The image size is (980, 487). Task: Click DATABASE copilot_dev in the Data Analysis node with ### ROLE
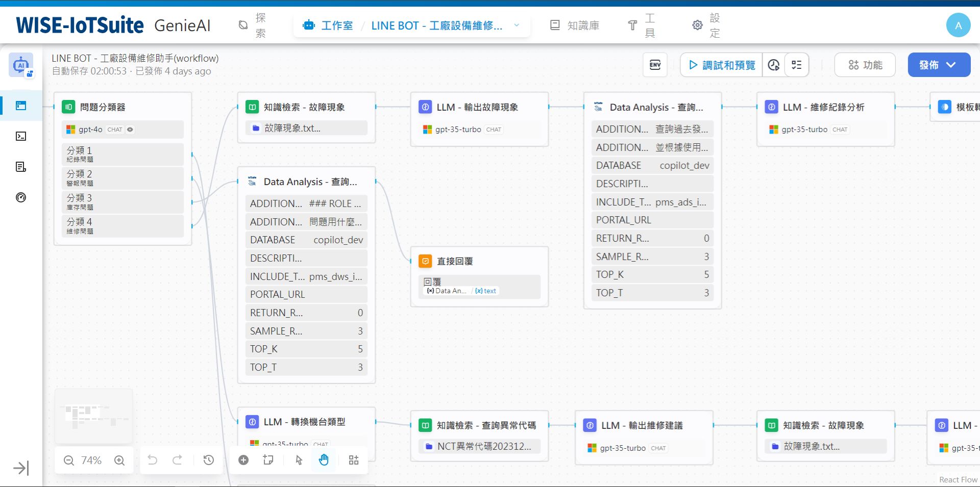[x=306, y=240]
